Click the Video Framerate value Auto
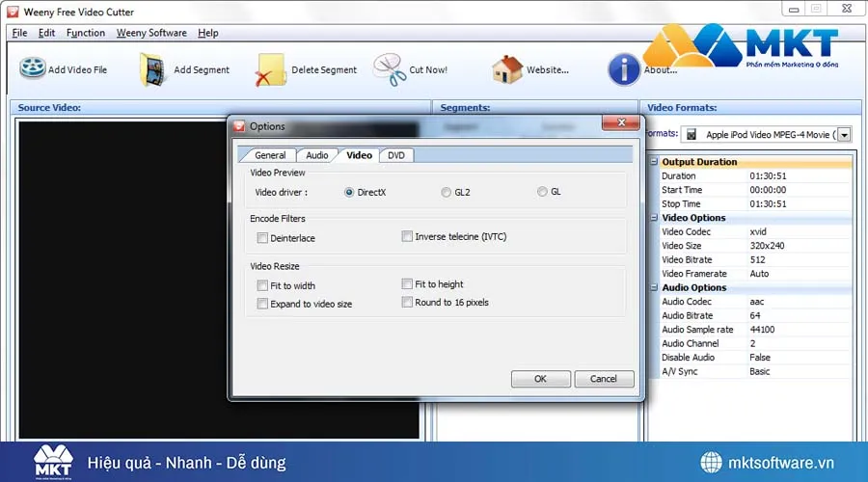The image size is (868, 482). [759, 274]
